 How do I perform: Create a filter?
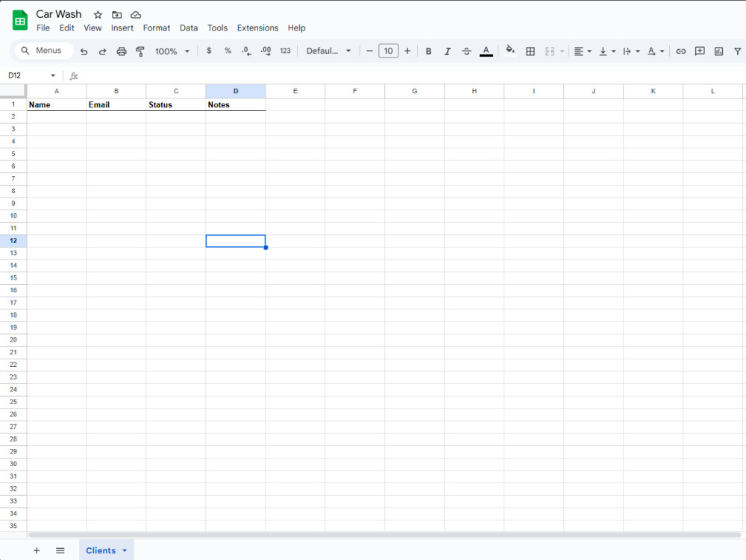738,51
